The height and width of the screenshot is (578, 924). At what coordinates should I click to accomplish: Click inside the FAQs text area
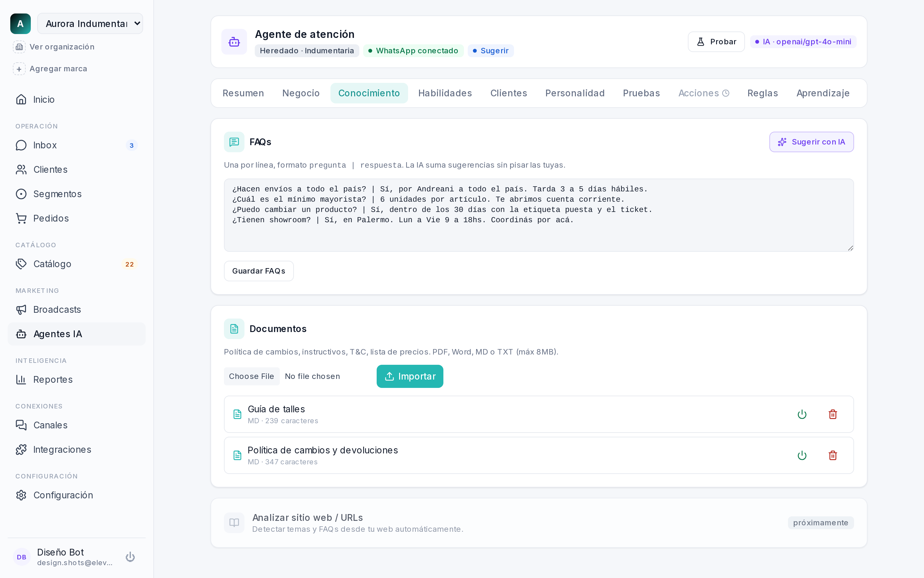pos(539,215)
